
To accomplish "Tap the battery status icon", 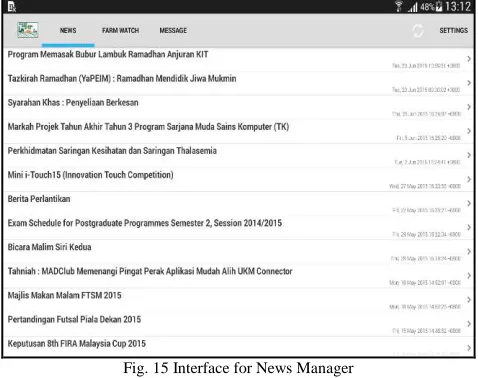I will coord(439,6).
